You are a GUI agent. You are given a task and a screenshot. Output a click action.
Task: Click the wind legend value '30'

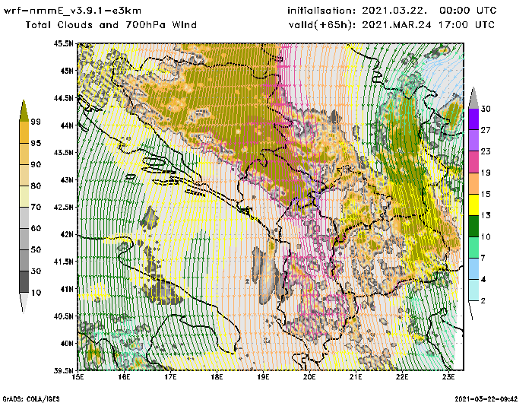coord(486,109)
